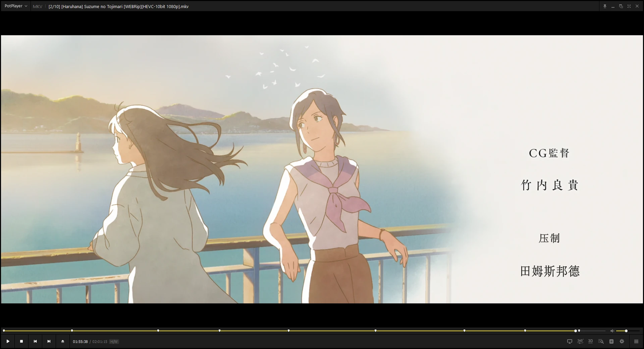The width and height of the screenshot is (644, 349).
Task: Skip to the next file in playlist
Action: coord(49,341)
